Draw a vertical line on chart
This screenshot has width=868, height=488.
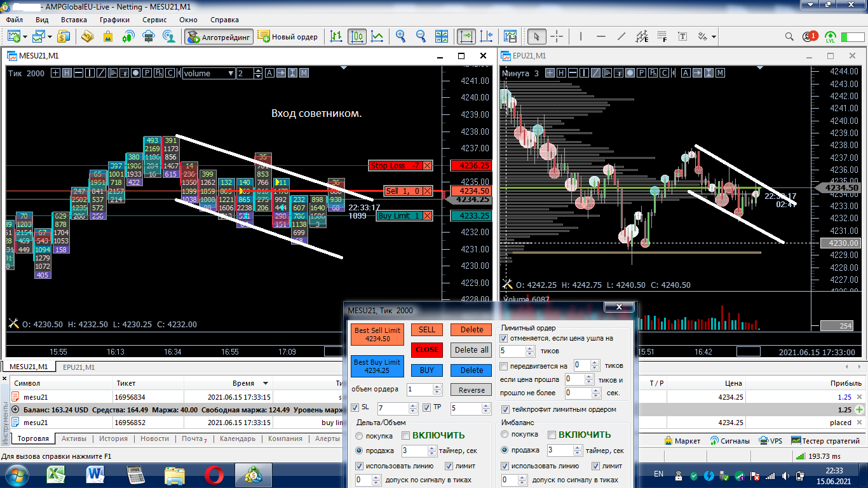click(x=581, y=37)
